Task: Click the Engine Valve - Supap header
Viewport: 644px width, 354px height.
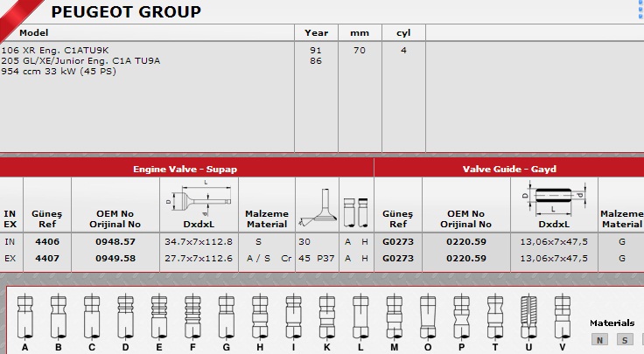Action: click(x=185, y=169)
